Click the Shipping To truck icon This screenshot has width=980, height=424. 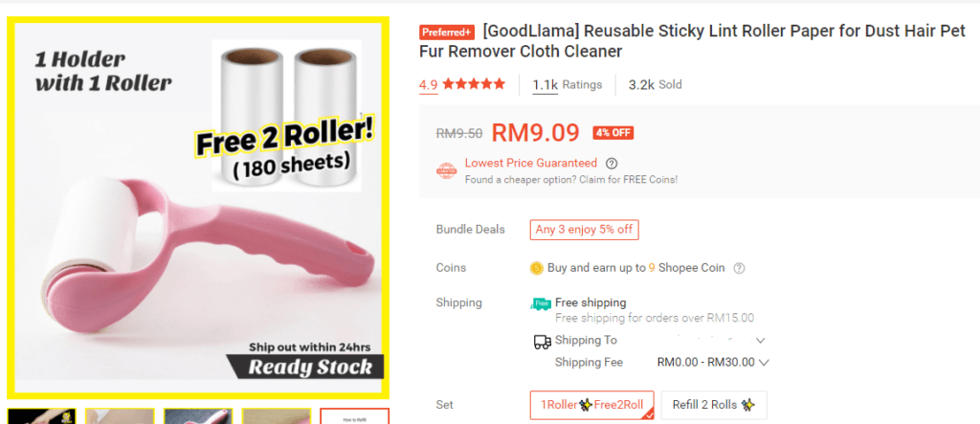coord(542,342)
